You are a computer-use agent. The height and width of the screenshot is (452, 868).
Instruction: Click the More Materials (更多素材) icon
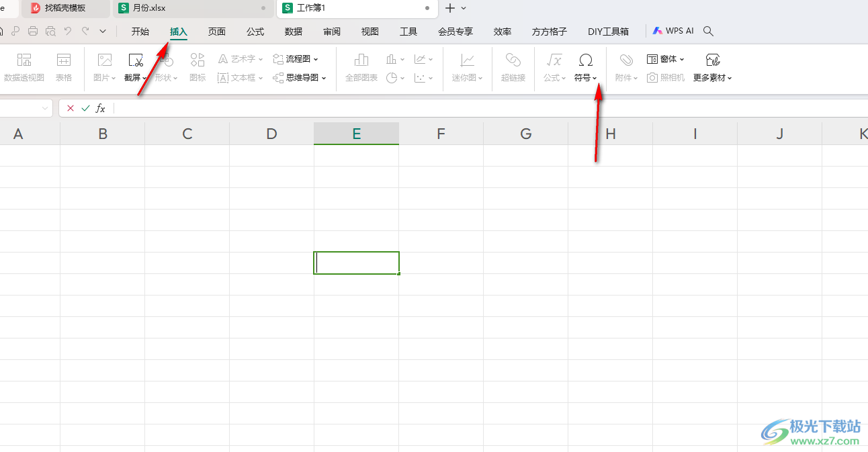click(x=713, y=60)
